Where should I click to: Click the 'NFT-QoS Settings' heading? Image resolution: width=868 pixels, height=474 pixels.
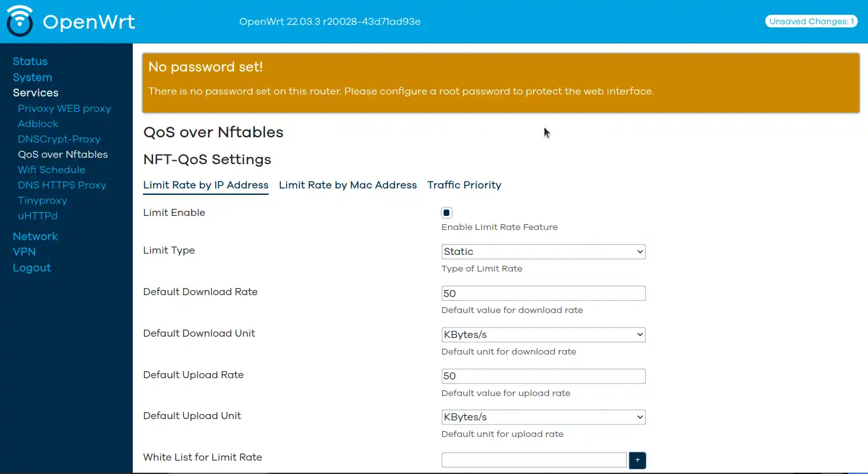[x=207, y=160]
